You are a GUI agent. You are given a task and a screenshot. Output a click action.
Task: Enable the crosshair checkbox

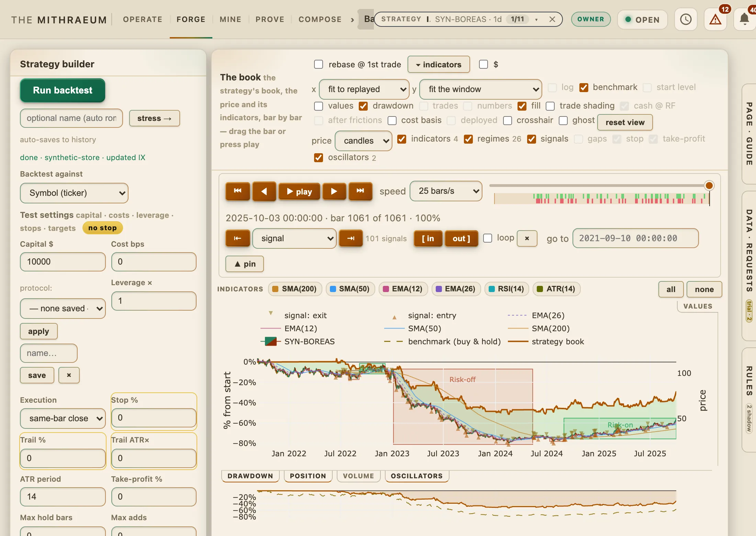point(507,121)
